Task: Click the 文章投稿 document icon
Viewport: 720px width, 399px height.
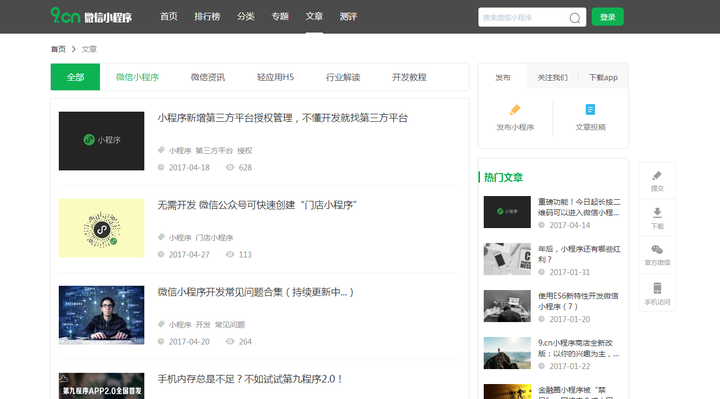Action: click(x=590, y=110)
